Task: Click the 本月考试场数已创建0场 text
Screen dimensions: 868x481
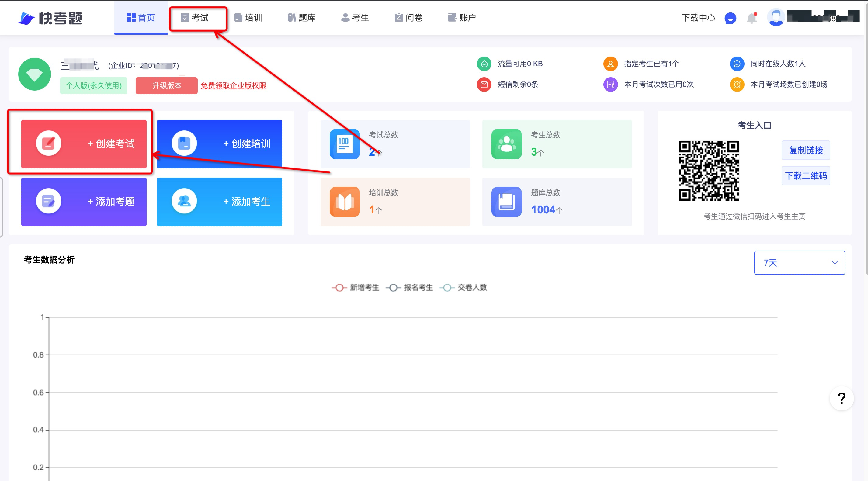Action: click(789, 84)
